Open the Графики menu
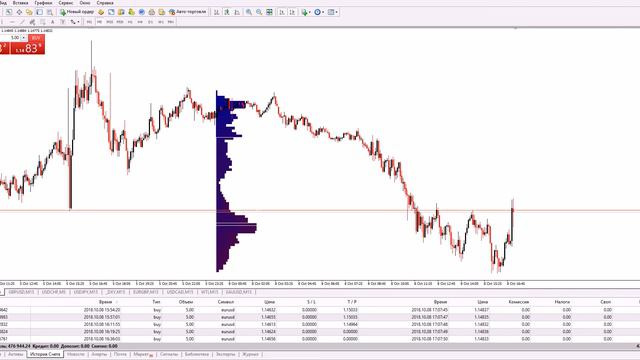Viewport: 640px width, 360px height. [x=43, y=3]
